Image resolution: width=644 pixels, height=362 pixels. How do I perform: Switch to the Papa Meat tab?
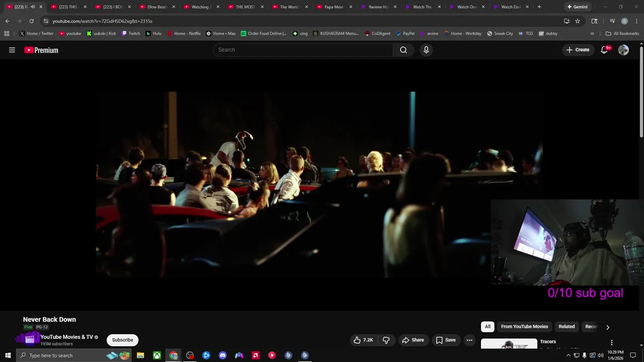click(334, 7)
